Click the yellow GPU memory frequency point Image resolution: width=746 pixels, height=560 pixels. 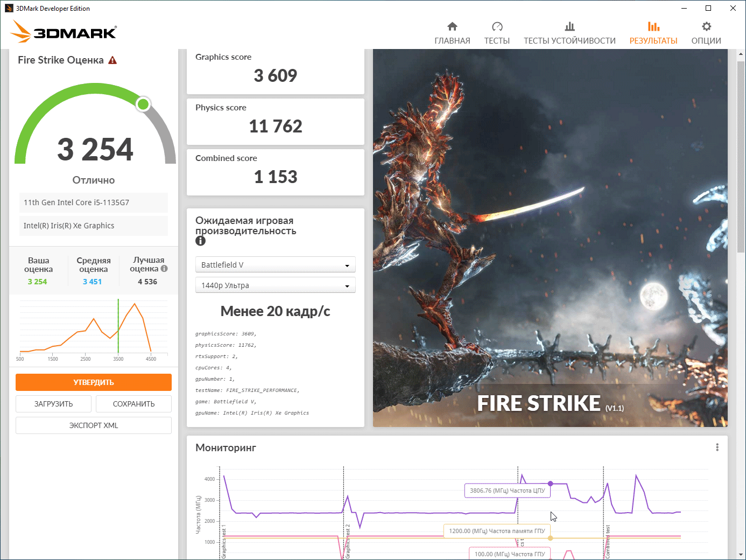coord(550,538)
